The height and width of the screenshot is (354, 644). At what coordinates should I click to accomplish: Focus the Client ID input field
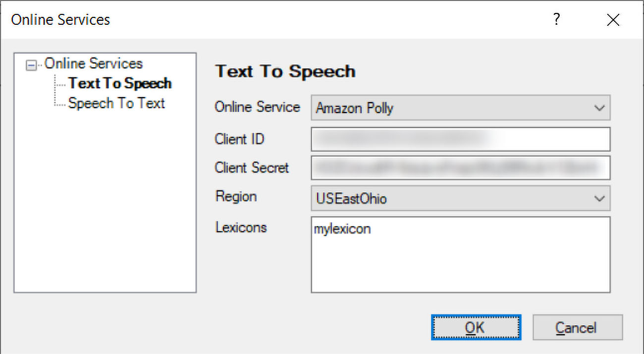(460, 139)
